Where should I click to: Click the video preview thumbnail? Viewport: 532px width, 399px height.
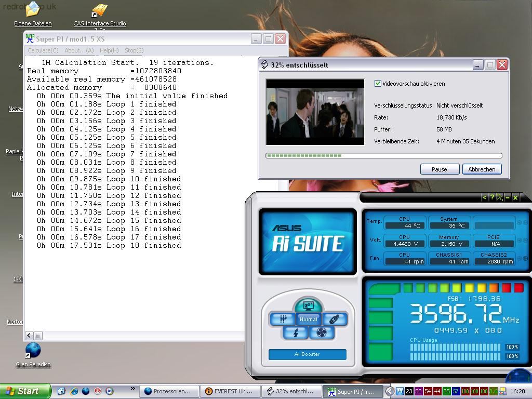[315, 112]
